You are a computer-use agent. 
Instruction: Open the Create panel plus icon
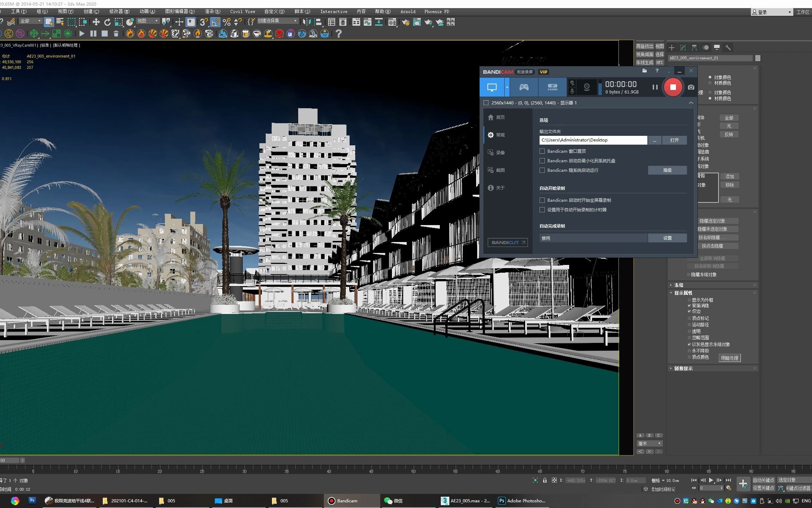(672, 47)
